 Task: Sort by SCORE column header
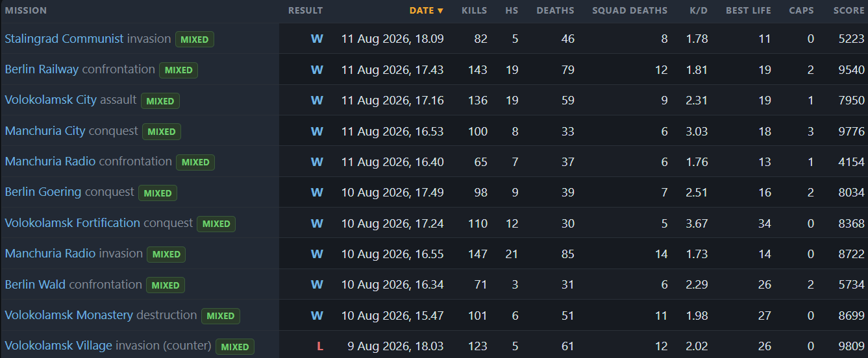(x=849, y=10)
